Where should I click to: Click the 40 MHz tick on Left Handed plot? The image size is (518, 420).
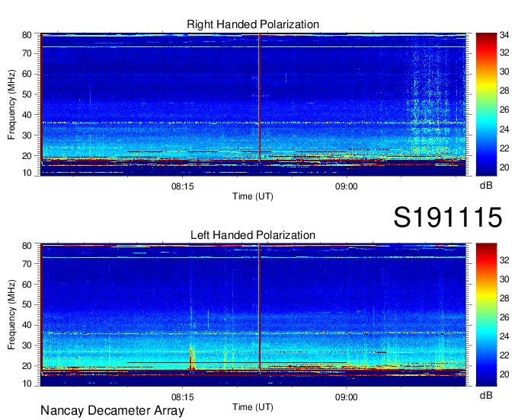[27, 325]
